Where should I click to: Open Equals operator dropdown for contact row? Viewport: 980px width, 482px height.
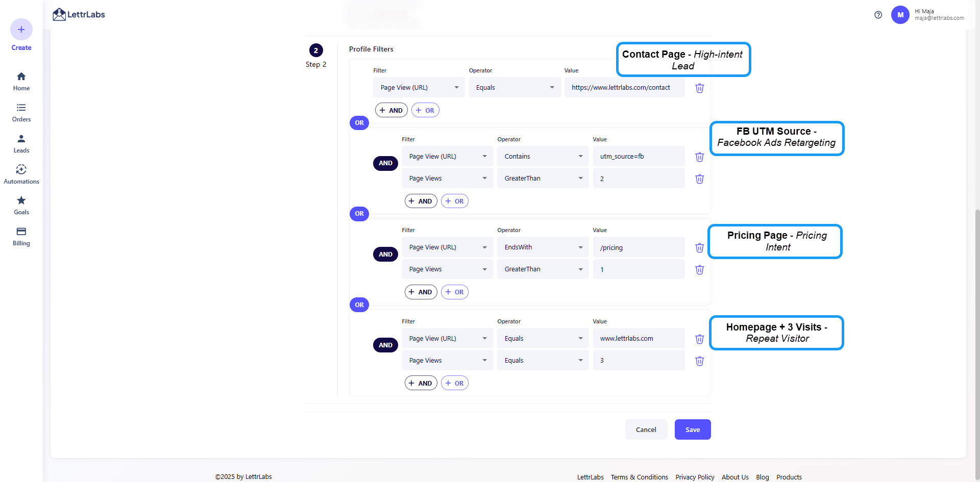point(514,87)
